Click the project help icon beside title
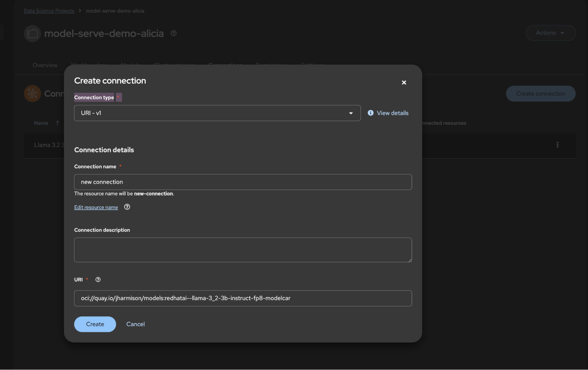588x370 pixels. [174, 34]
